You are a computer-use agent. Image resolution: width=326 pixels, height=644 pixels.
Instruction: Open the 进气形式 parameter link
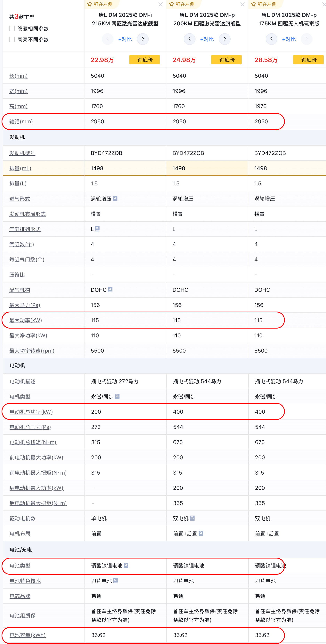20,199
